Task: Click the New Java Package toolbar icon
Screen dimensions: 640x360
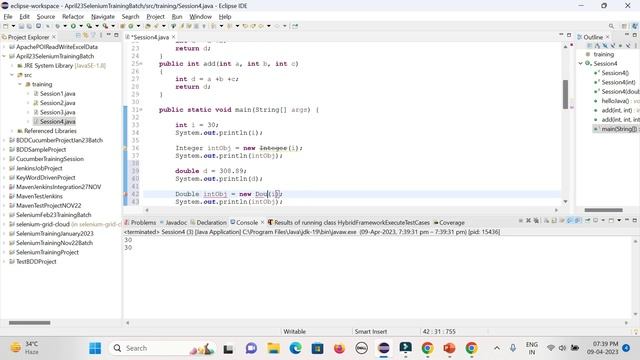Action: (122, 26)
